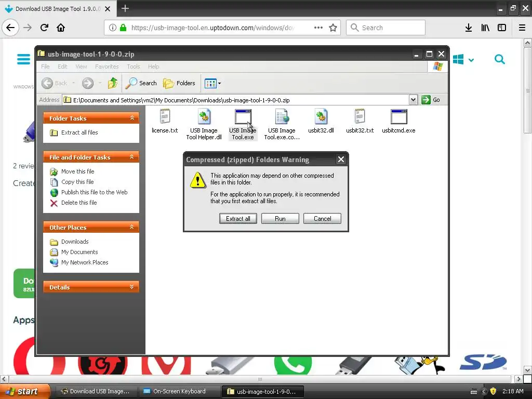Click Uptodown site search magnifier
532x399 pixels.
click(x=499, y=59)
